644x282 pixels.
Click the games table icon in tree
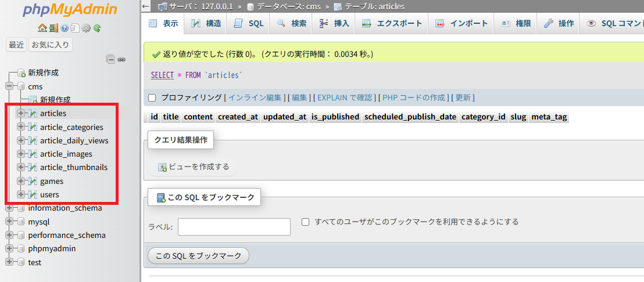(x=33, y=181)
